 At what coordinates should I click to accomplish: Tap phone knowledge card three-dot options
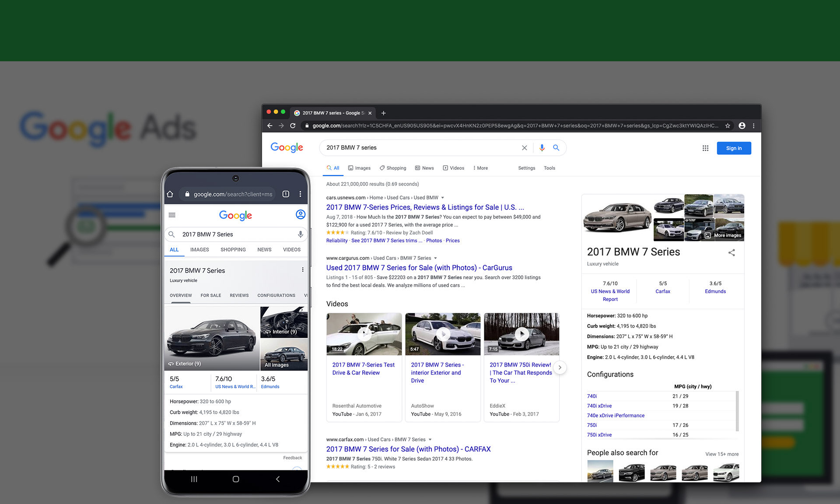[303, 270]
